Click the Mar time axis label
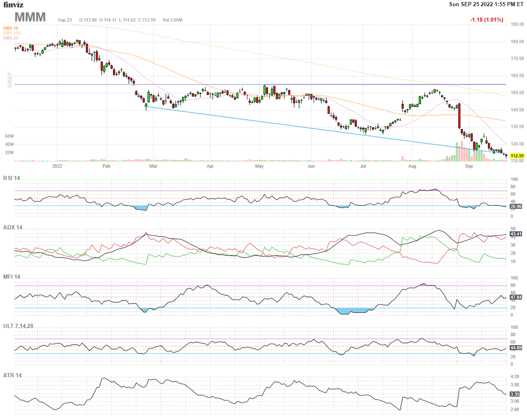Screen dimensions: 527x420 click(153, 166)
